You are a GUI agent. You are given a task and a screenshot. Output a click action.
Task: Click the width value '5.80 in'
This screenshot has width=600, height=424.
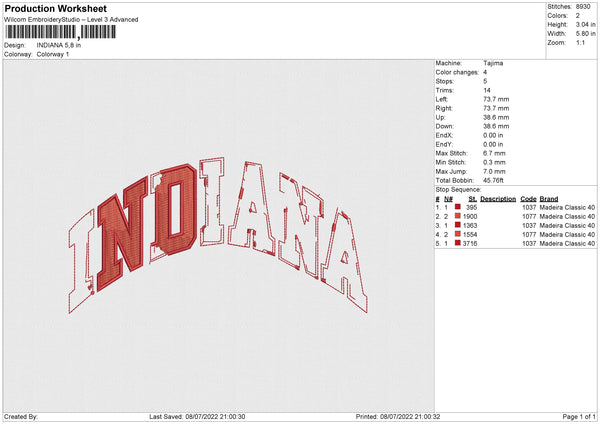coord(585,34)
